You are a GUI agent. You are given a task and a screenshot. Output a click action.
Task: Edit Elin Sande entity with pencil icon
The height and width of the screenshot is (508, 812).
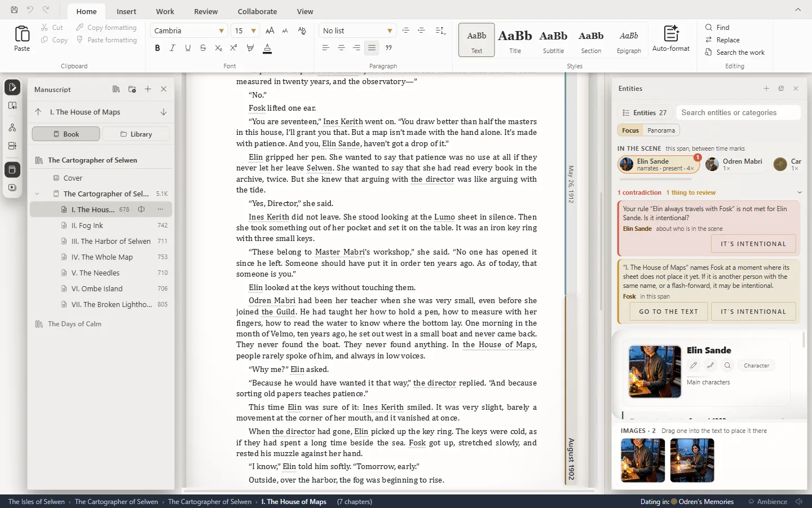[x=694, y=366]
